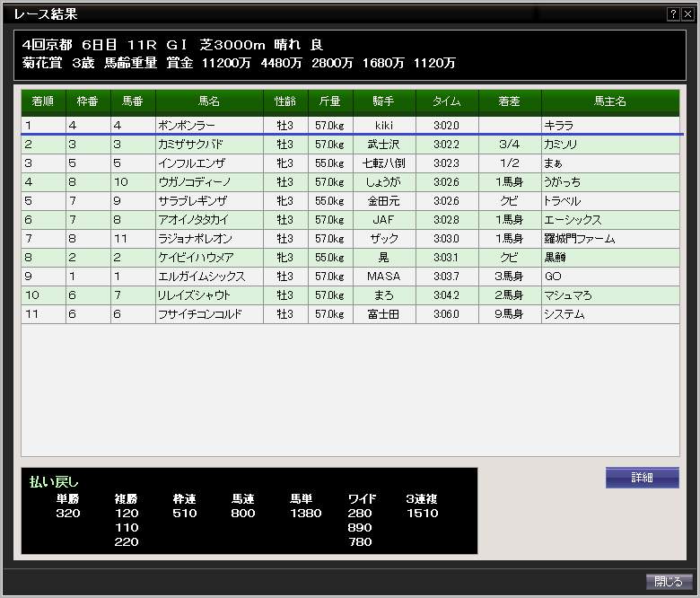The width and height of the screenshot is (700, 598).
Task: Click owner name まぁ
Action: (553, 163)
